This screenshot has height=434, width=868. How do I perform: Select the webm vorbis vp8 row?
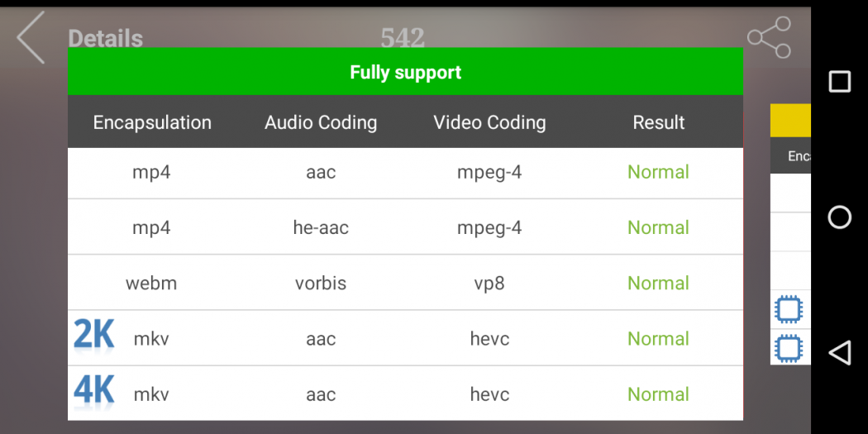405,283
